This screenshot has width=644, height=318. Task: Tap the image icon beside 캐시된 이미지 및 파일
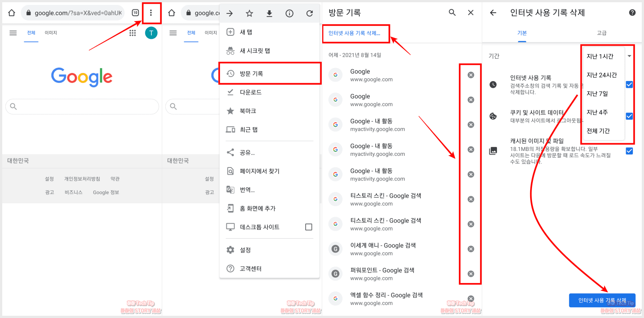click(x=493, y=151)
